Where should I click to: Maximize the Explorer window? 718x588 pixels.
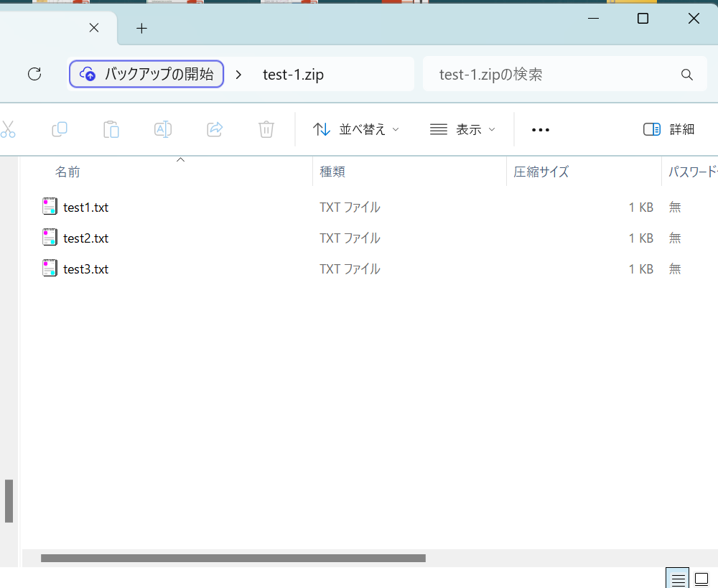[x=643, y=19]
